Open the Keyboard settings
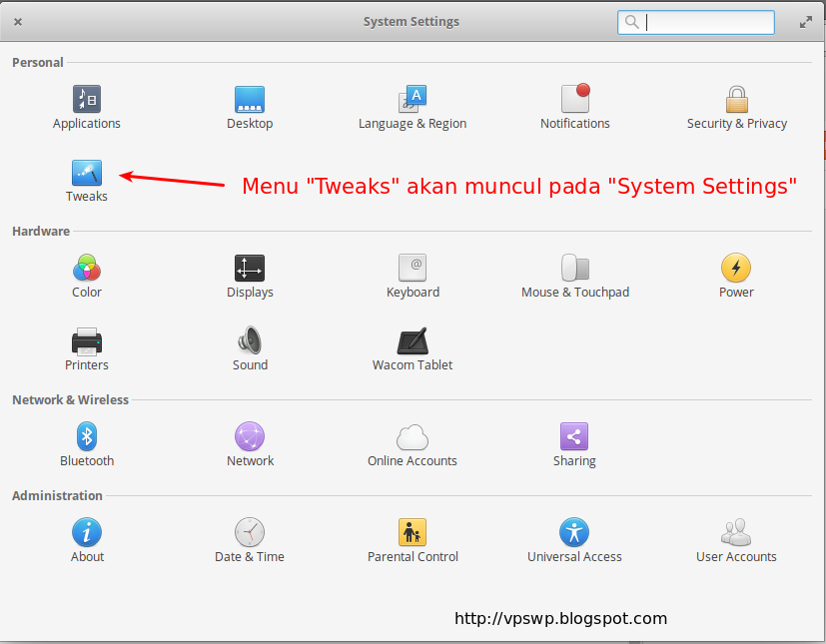The image size is (826, 644). coord(413,277)
